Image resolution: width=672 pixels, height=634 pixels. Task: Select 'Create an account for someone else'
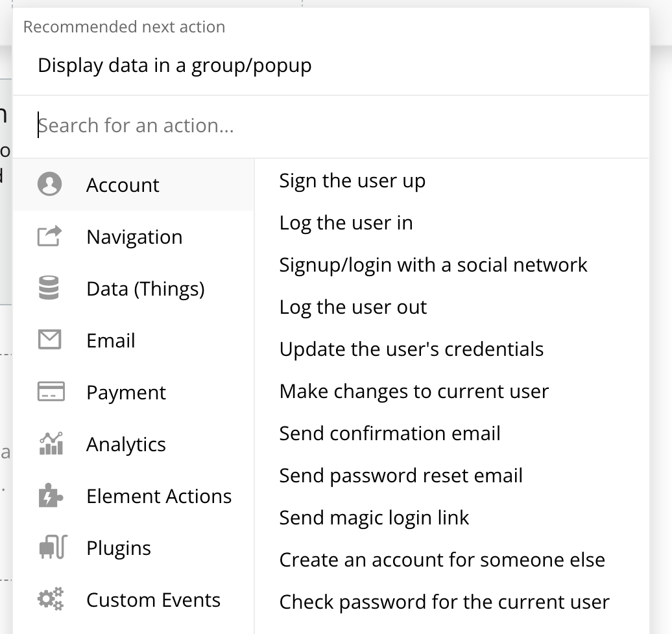coord(442,560)
